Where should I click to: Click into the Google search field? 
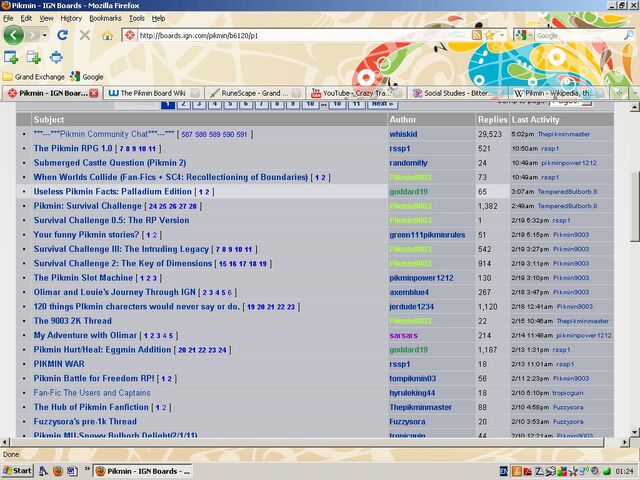click(x=579, y=36)
